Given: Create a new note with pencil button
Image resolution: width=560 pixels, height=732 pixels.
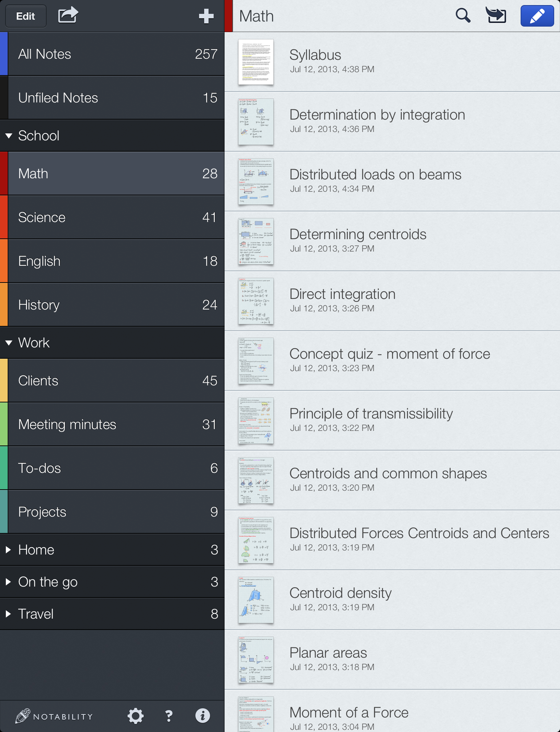Looking at the screenshot, I should [537, 16].
